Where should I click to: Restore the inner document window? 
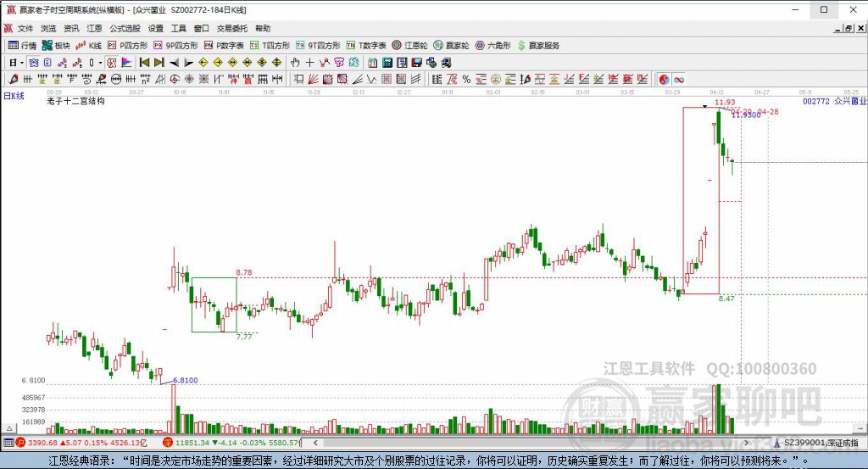tap(849, 28)
